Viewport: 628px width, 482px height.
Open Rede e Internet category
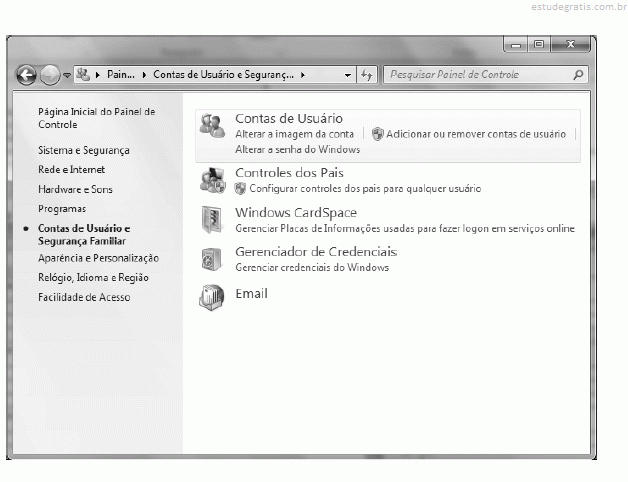(71, 169)
